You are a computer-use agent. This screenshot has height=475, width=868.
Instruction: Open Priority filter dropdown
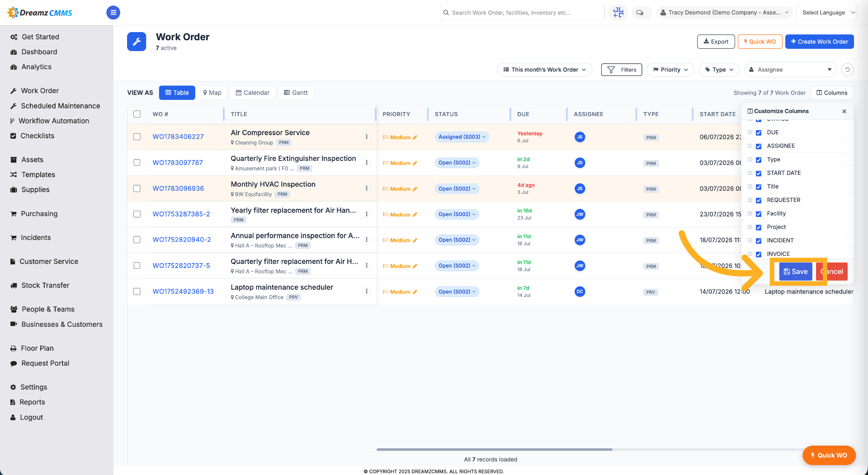(670, 70)
